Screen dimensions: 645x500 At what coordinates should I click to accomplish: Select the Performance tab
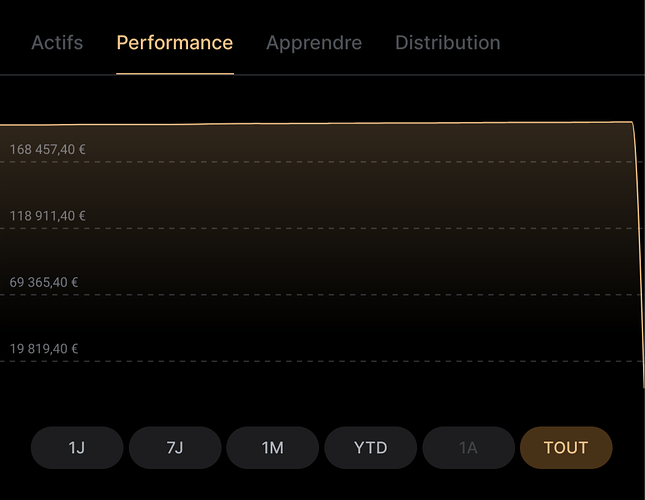pyautogui.click(x=175, y=43)
